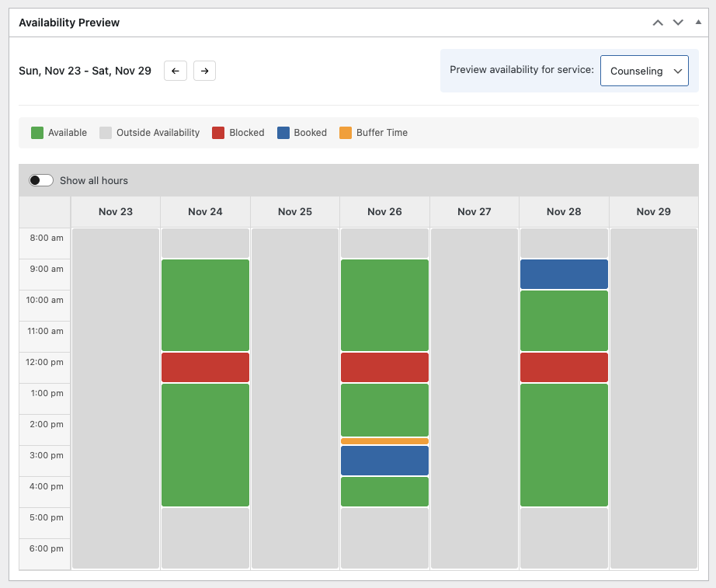Move Availability Preview panel up
716x588 pixels.
658,23
